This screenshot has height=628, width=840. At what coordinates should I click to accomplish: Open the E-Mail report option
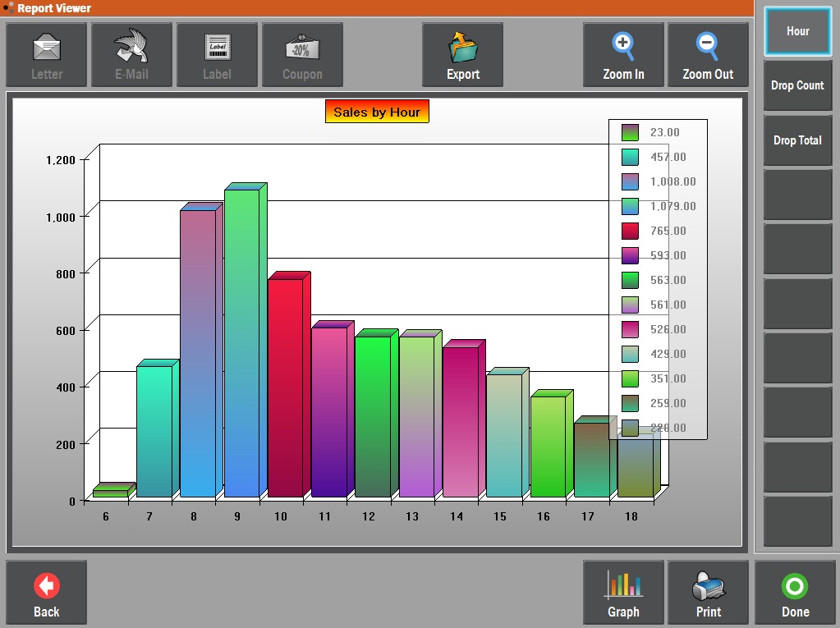coord(131,55)
